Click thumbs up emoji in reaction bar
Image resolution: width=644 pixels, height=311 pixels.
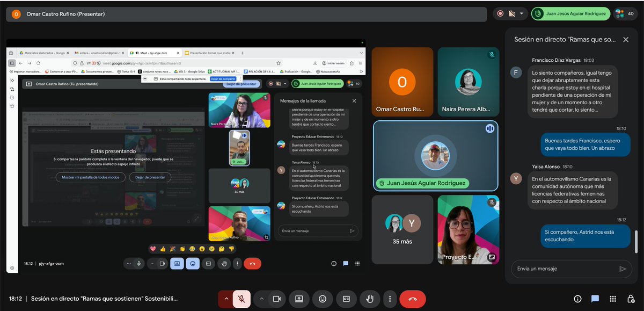tap(163, 249)
